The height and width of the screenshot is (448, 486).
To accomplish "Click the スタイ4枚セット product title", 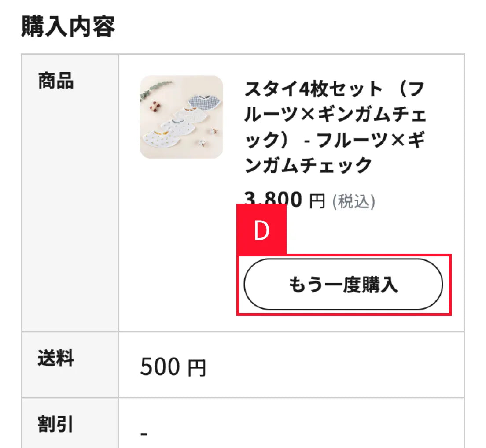I will pos(335,126).
